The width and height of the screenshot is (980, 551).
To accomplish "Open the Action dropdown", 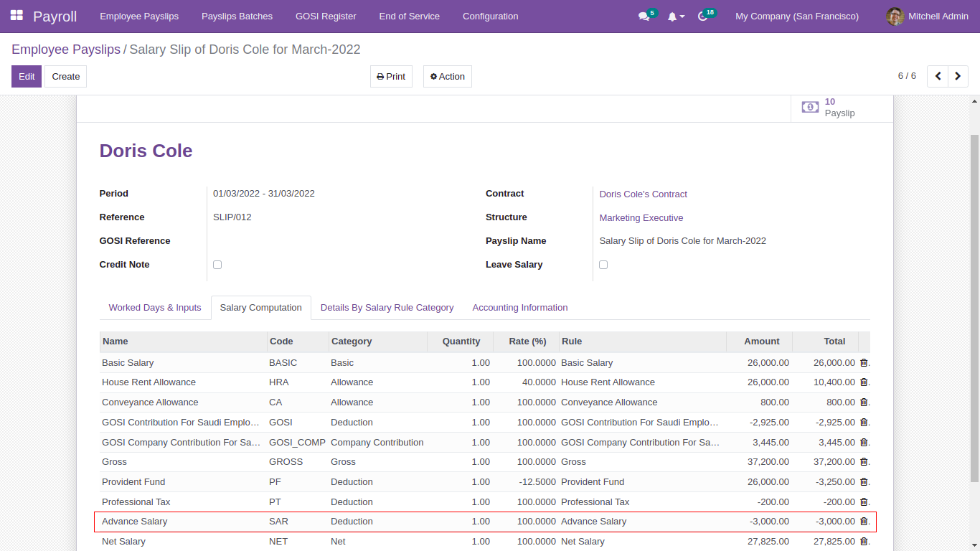I will [x=447, y=76].
